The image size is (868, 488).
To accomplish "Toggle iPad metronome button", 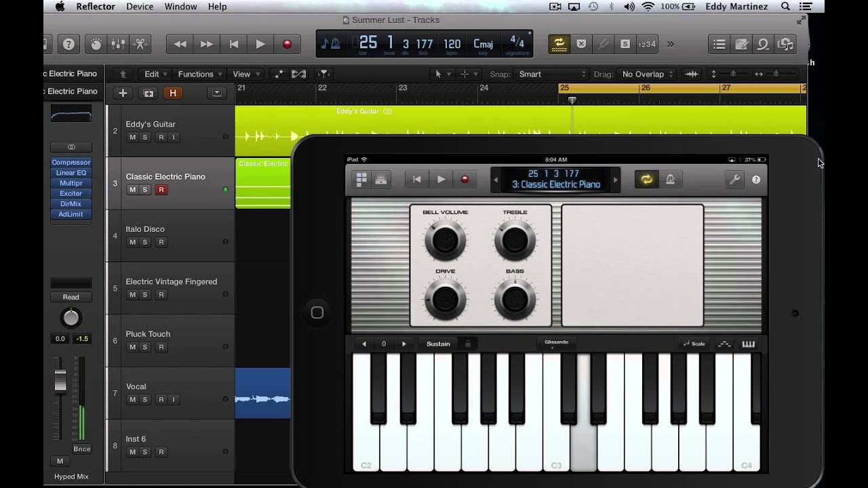I will coord(670,180).
